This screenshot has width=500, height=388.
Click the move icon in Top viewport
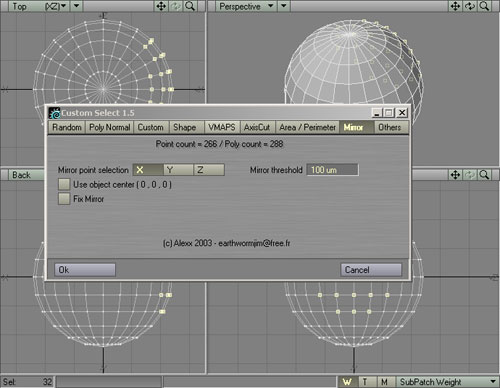161,6
